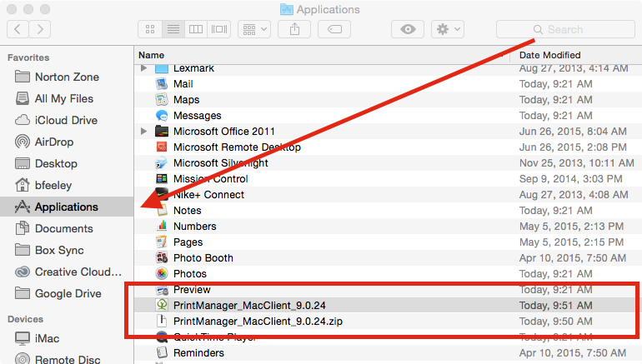Click the Mail app icon

tap(162, 84)
